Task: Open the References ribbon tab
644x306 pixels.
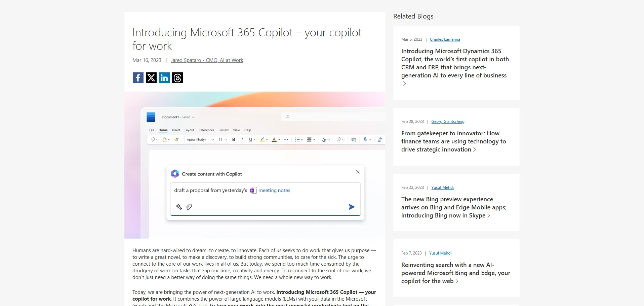Action: [x=206, y=130]
